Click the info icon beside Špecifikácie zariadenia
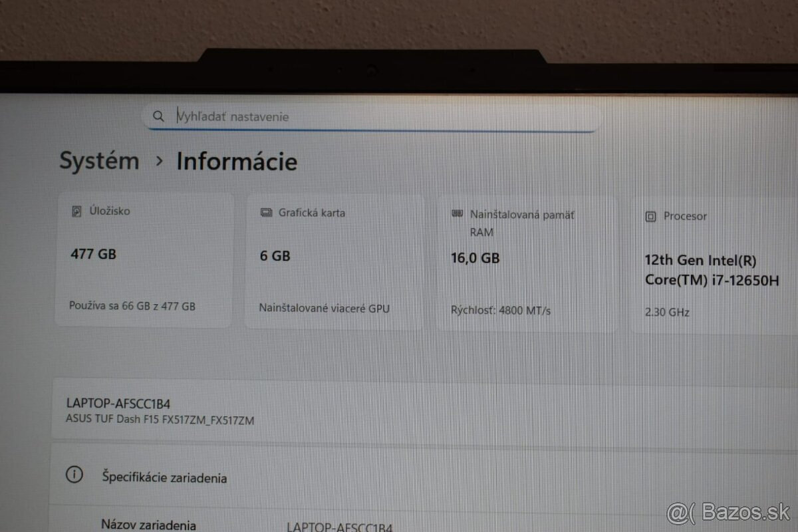The width and height of the screenshot is (798, 532). click(74, 475)
